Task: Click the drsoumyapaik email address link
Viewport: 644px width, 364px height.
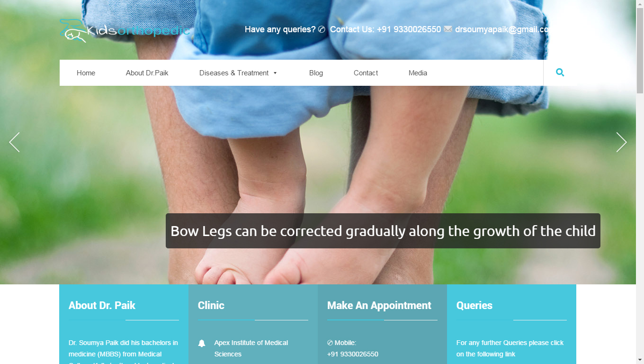Action: 502,29
